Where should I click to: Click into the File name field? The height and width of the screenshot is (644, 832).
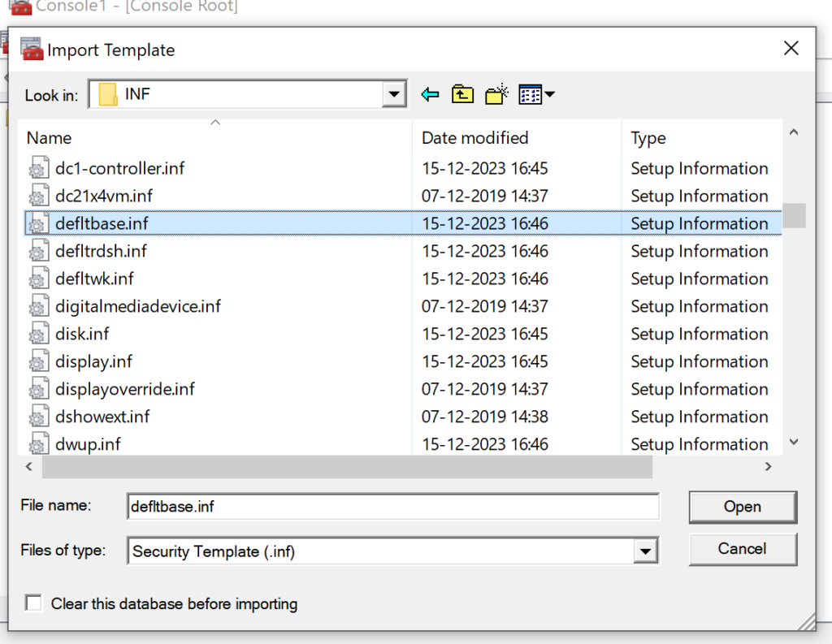393,507
